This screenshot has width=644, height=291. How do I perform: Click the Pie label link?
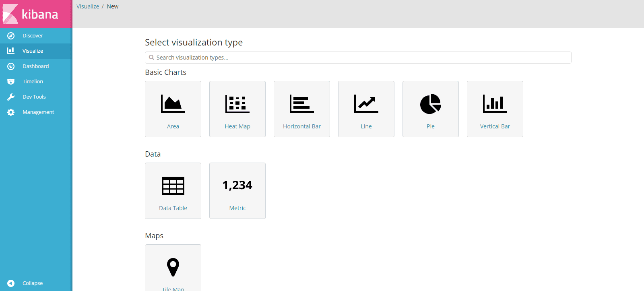[x=431, y=126]
